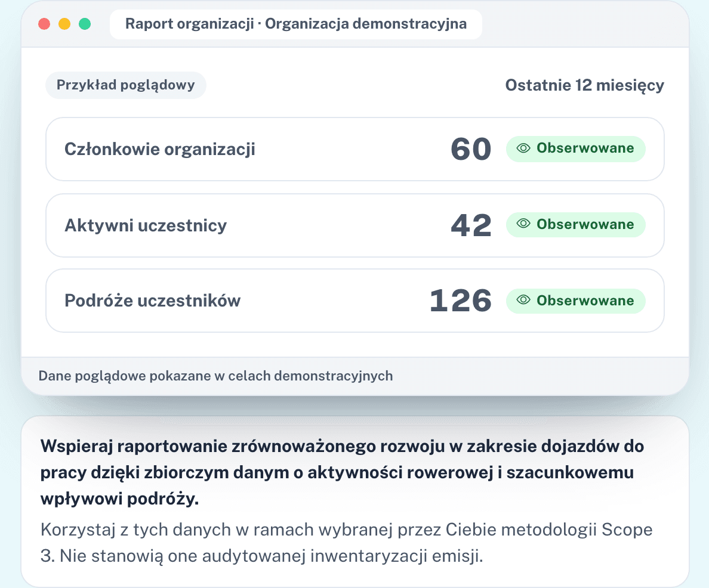Select the Obserwowane badge for Członkowie organizacji
This screenshot has height=588, width=709.
575,148
